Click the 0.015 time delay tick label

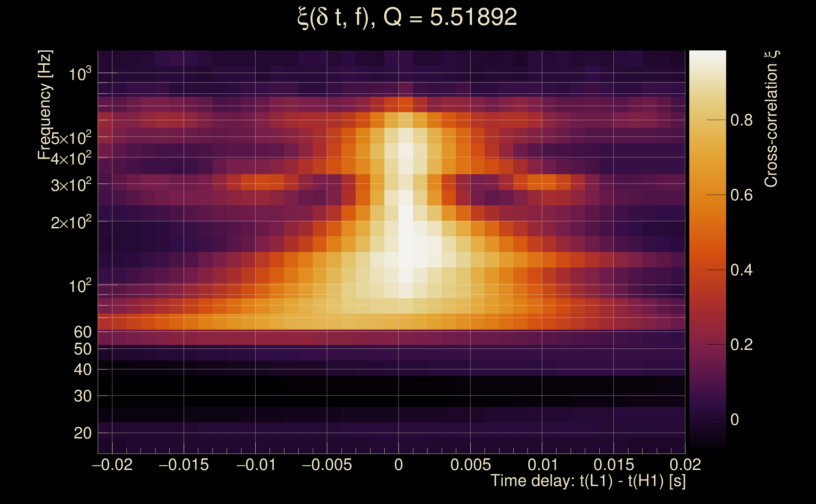click(614, 465)
